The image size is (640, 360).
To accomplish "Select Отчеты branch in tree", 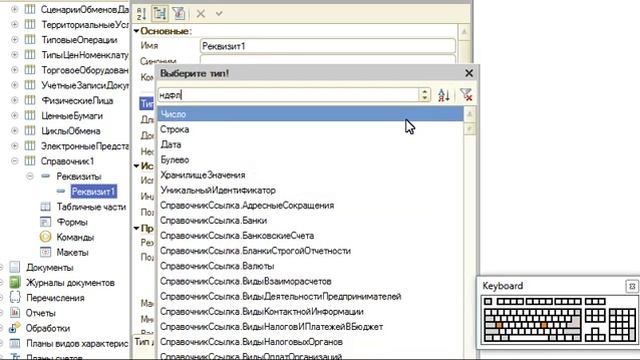I will (x=40, y=313).
